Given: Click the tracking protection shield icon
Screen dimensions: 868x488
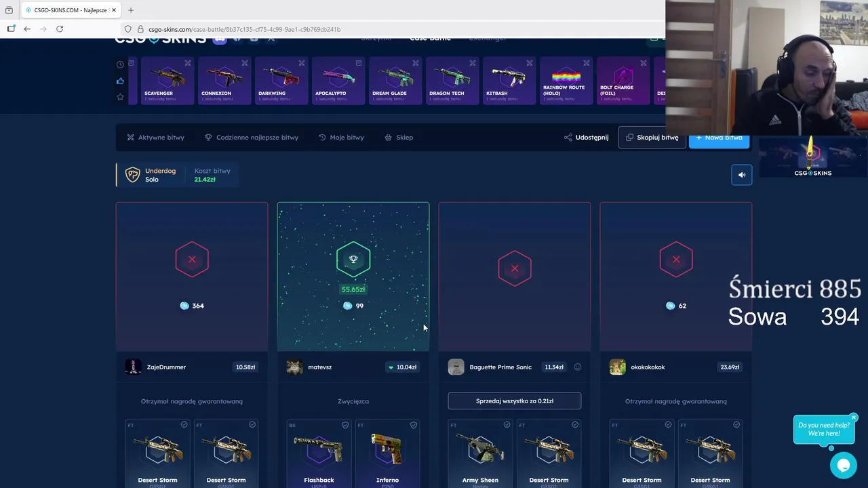Looking at the screenshot, I should tap(127, 29).
